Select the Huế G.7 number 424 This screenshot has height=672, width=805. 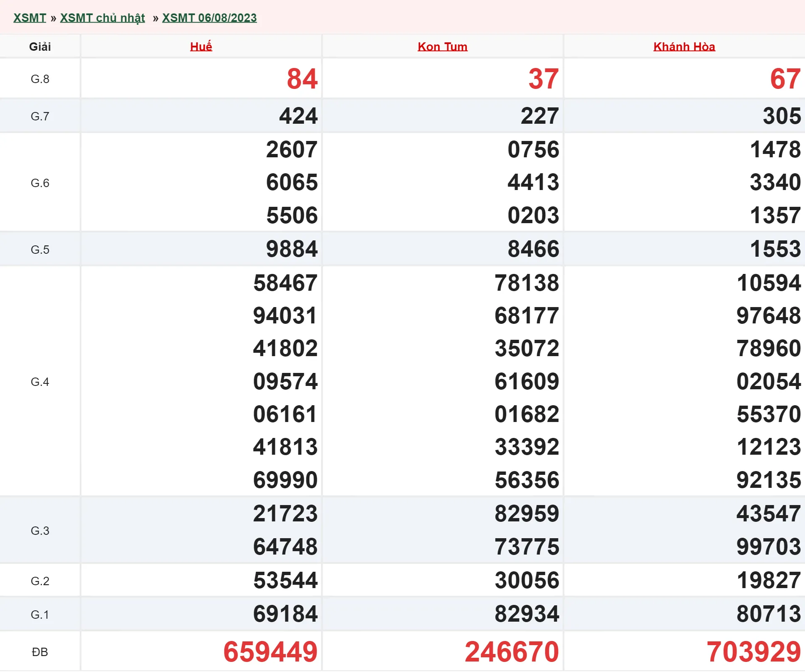(298, 116)
